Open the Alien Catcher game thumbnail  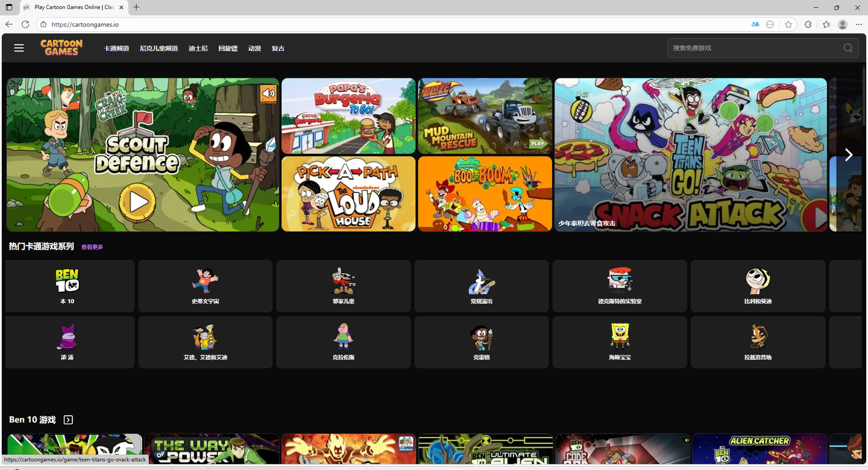point(759,450)
